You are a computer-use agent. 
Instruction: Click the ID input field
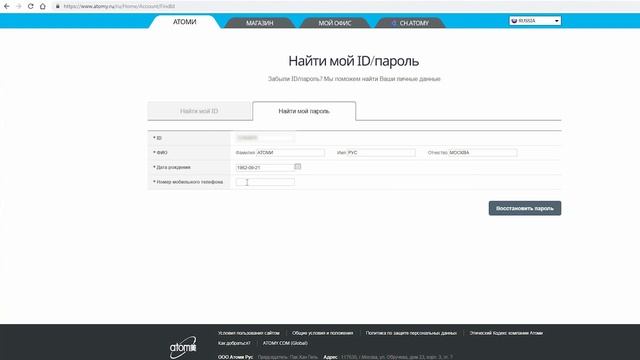tap(265, 138)
